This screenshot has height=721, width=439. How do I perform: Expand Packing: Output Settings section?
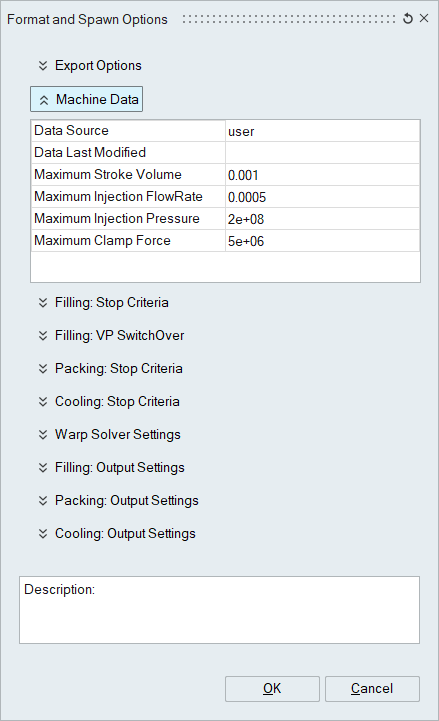(x=119, y=501)
